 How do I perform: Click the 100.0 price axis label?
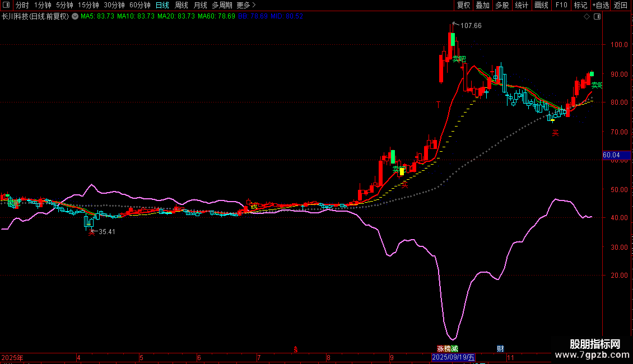coord(619,45)
